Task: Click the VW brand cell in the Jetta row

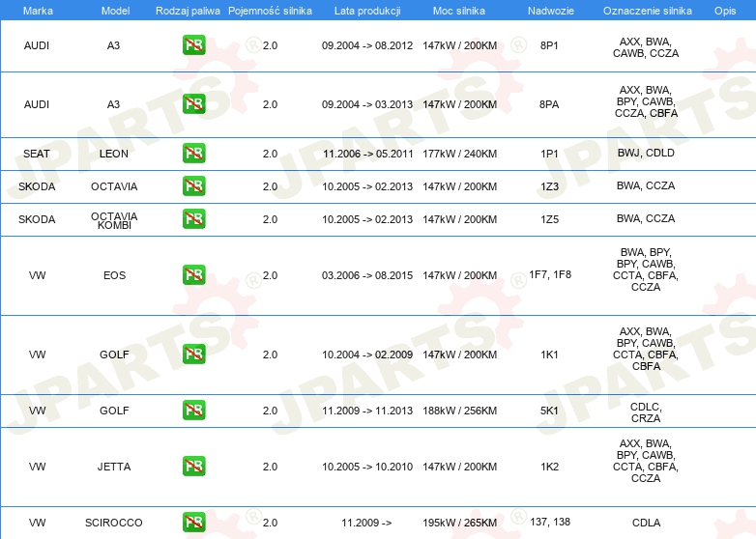Action: (37, 467)
